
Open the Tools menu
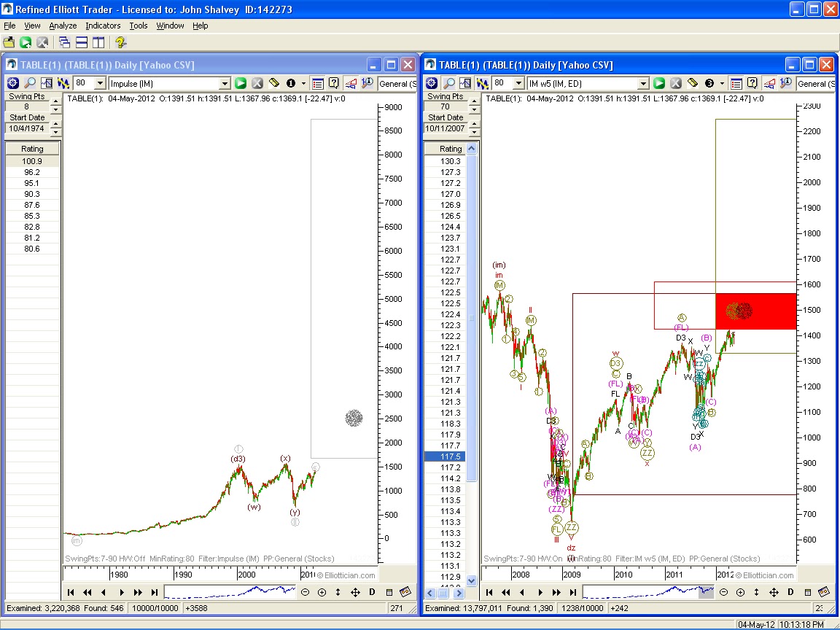139,26
